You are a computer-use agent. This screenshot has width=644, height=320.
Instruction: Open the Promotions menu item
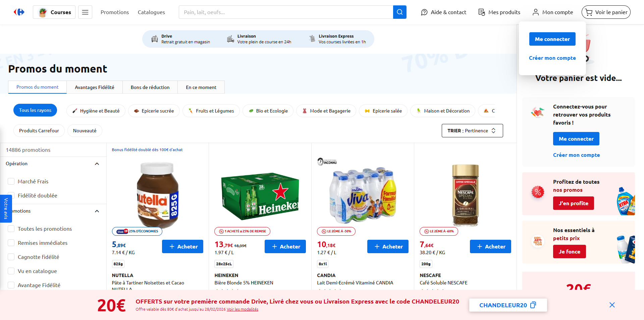115,12
